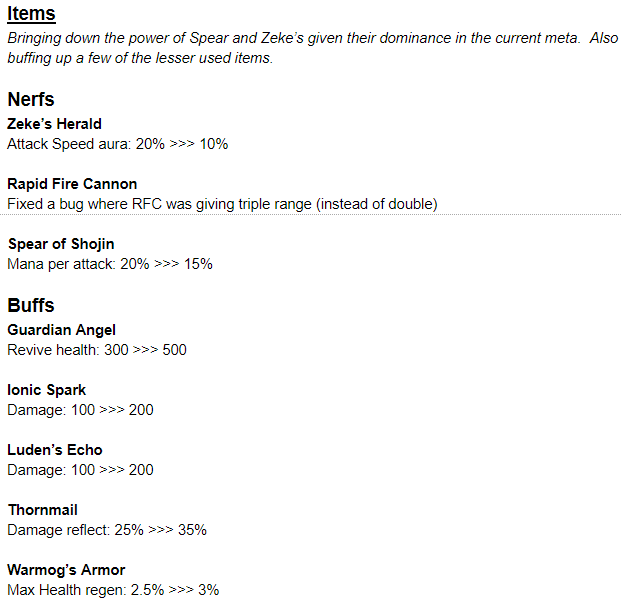Select the Ionic Spark item title
Viewport: 622px width, 604px height.
[x=47, y=390]
